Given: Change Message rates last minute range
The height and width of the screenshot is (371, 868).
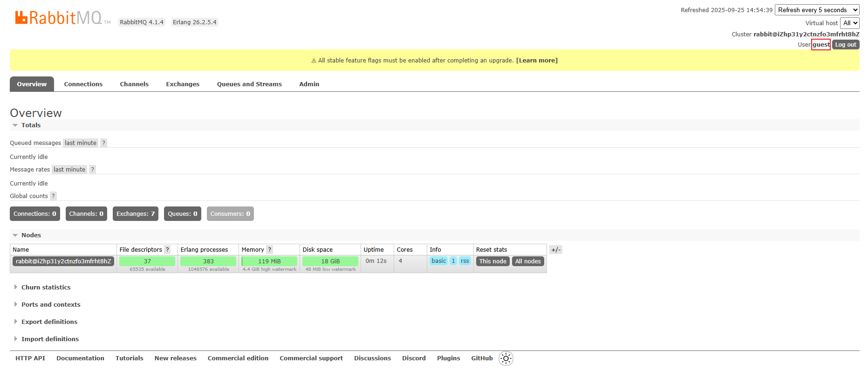Looking at the screenshot, I should (69, 170).
